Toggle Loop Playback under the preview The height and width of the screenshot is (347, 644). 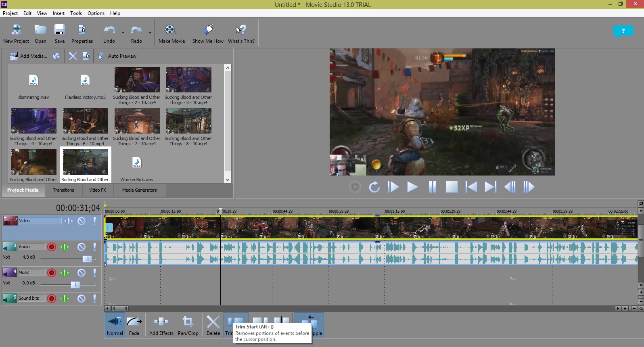pyautogui.click(x=374, y=187)
